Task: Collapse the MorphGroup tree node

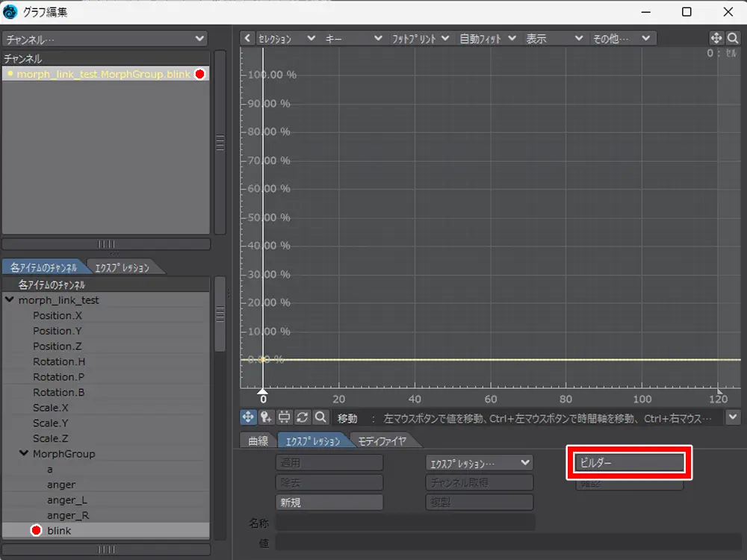Action: [24, 454]
